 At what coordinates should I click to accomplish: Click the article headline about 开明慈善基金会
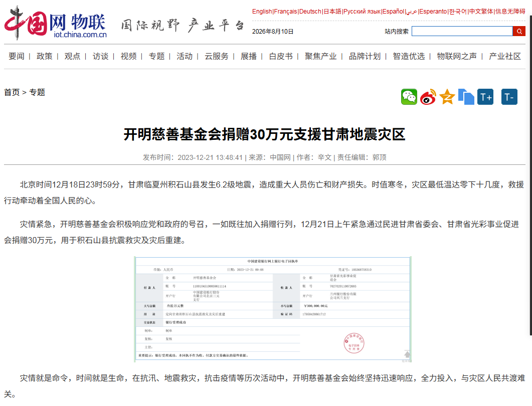(x=264, y=134)
